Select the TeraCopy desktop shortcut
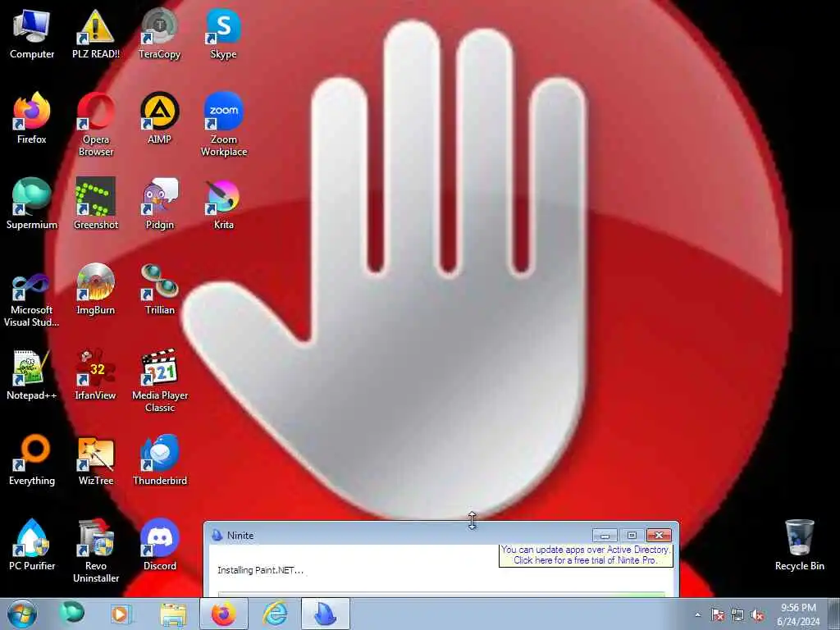The image size is (840, 630). (x=159, y=34)
